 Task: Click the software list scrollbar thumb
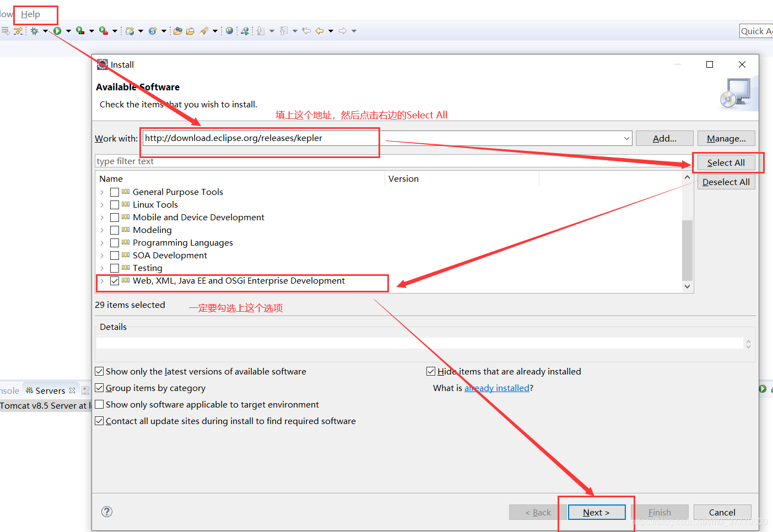pos(687,251)
